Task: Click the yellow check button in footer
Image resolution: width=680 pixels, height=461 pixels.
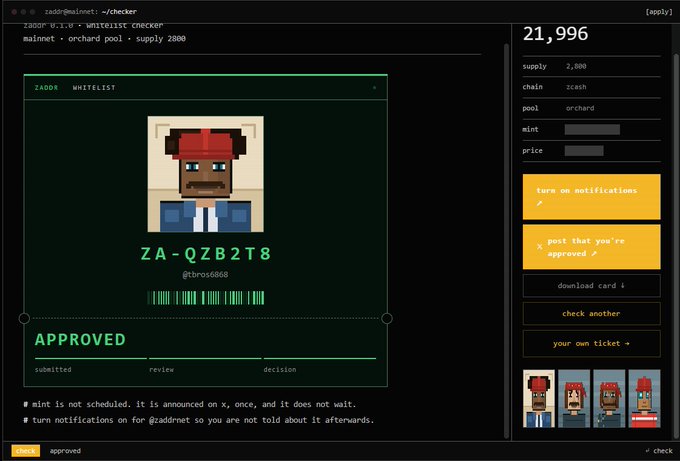Action: (26, 451)
